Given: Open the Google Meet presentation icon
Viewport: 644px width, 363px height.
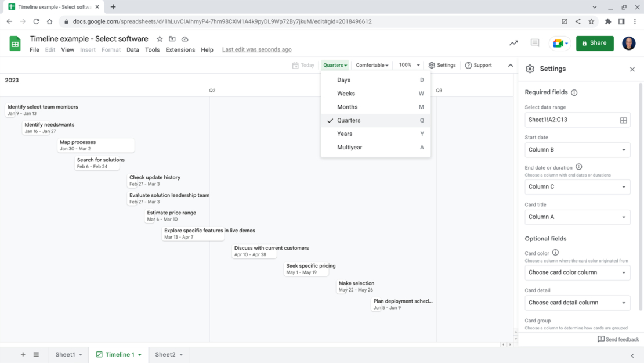Looking at the screenshot, I should pos(559,43).
